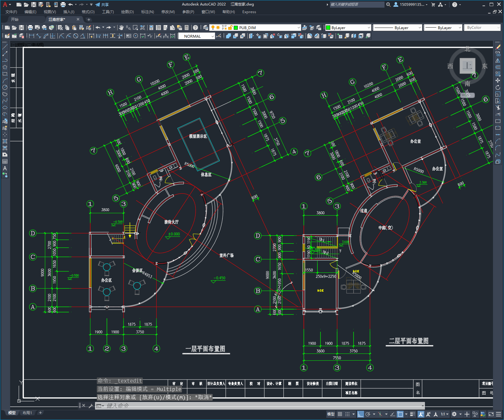Select the Rotate tool in right toolbar
The image size is (504, 420).
pyautogui.click(x=498, y=88)
